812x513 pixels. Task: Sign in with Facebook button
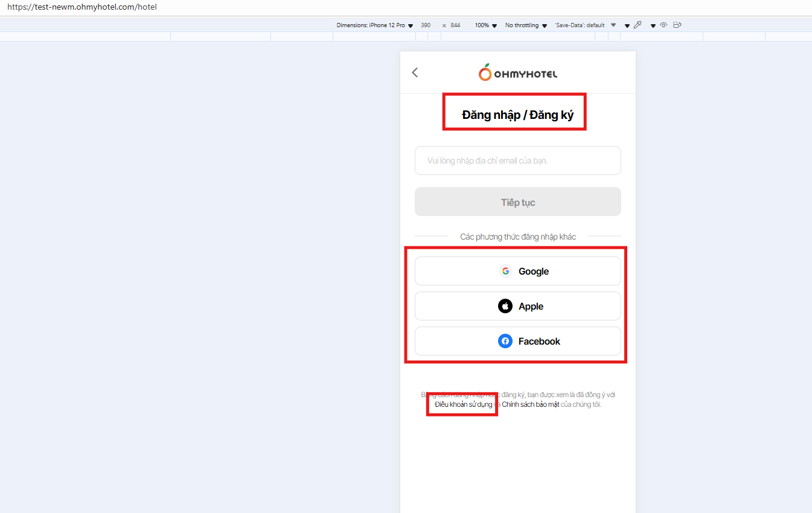point(518,341)
